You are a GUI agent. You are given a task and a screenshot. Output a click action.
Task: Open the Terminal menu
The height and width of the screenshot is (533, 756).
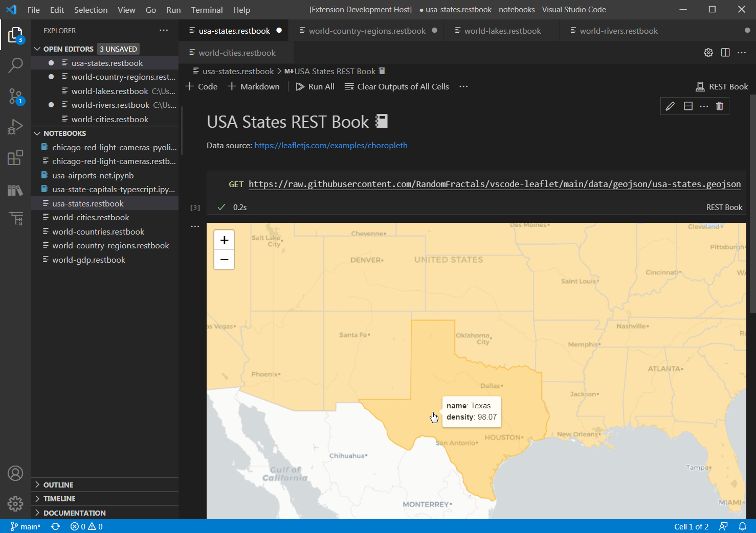coord(207,10)
